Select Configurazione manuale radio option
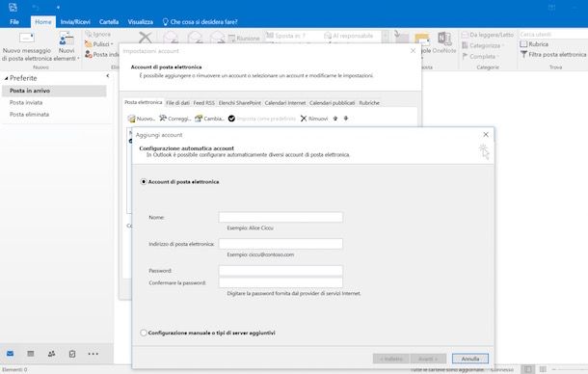Viewport: 588px width, 374px height. 144,333
